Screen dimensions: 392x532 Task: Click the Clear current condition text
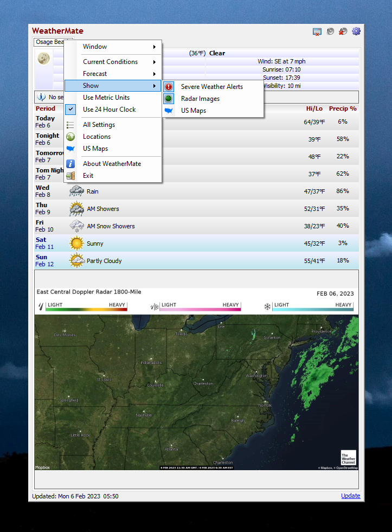pos(217,53)
